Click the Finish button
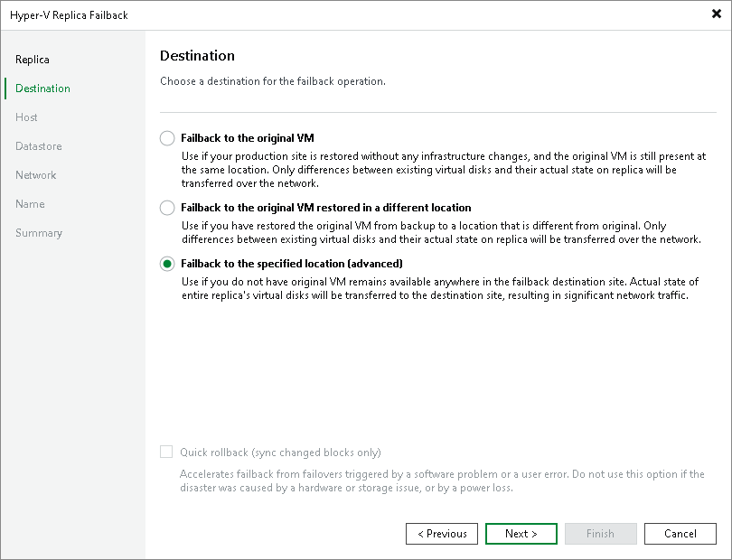Viewport: 732px width, 560px height. coord(601,534)
